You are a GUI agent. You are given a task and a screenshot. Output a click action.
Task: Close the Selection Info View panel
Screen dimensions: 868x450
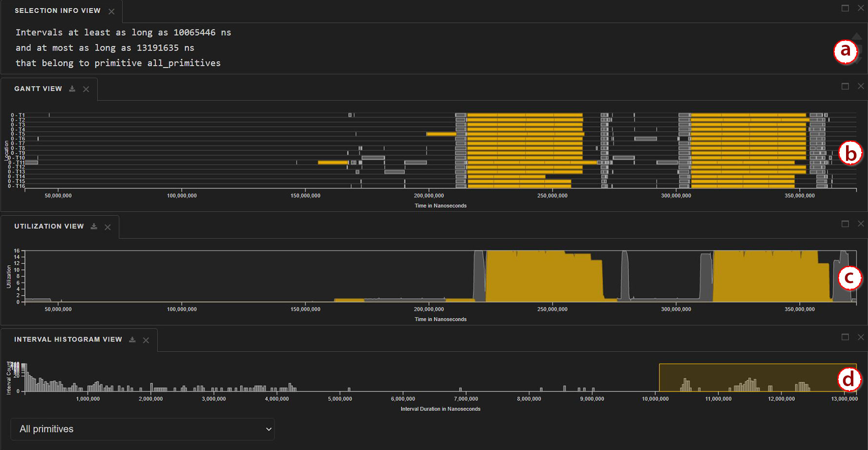pos(861,8)
